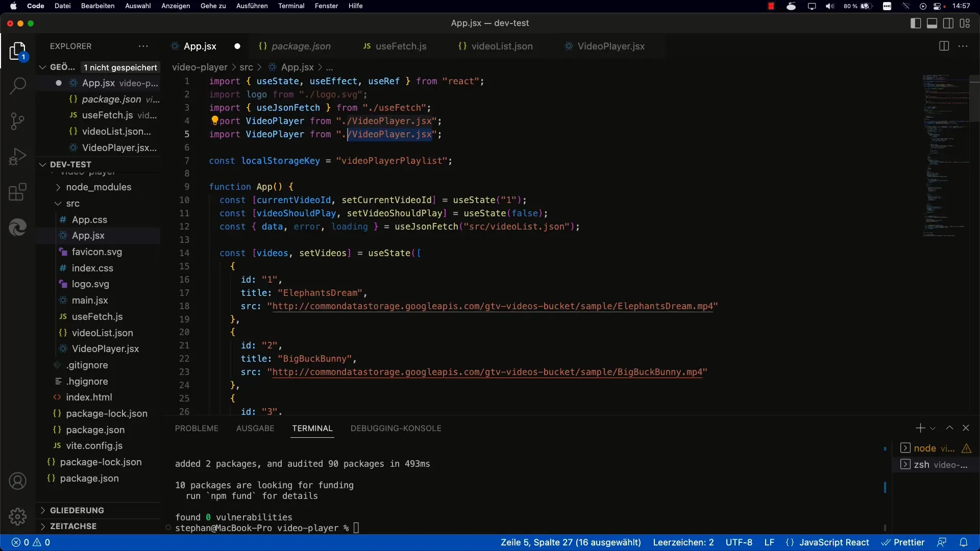This screenshot has width=980, height=551.
Task: Open the Run and Debug view
Action: tap(17, 157)
